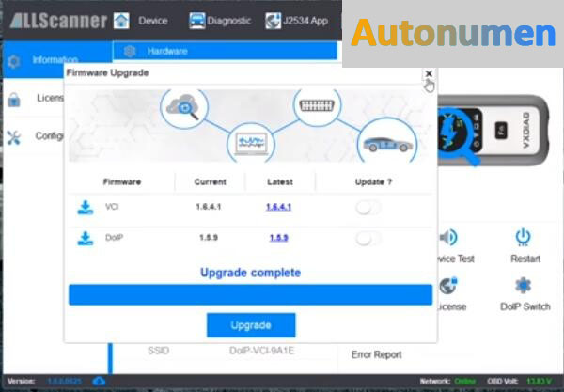
Task: Open the Diagnostic car icon
Action: pyautogui.click(x=197, y=21)
